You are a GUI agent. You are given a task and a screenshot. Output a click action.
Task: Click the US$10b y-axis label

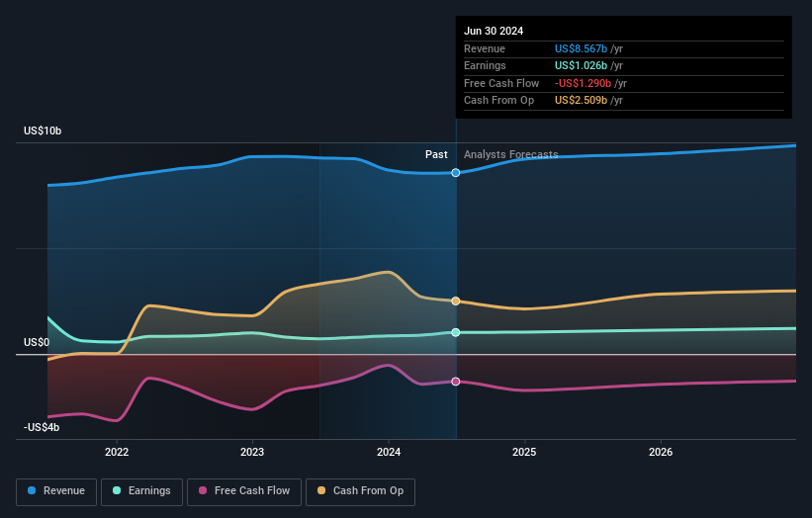(43, 130)
